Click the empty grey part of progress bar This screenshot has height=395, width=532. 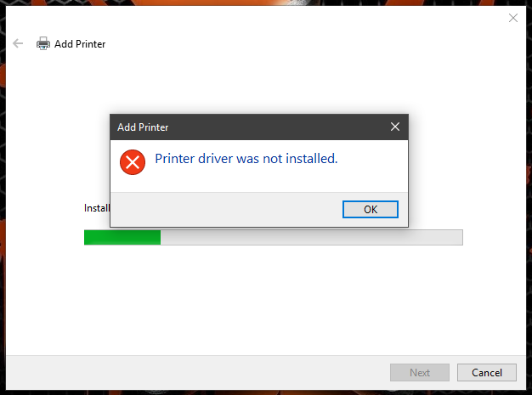[311, 237]
